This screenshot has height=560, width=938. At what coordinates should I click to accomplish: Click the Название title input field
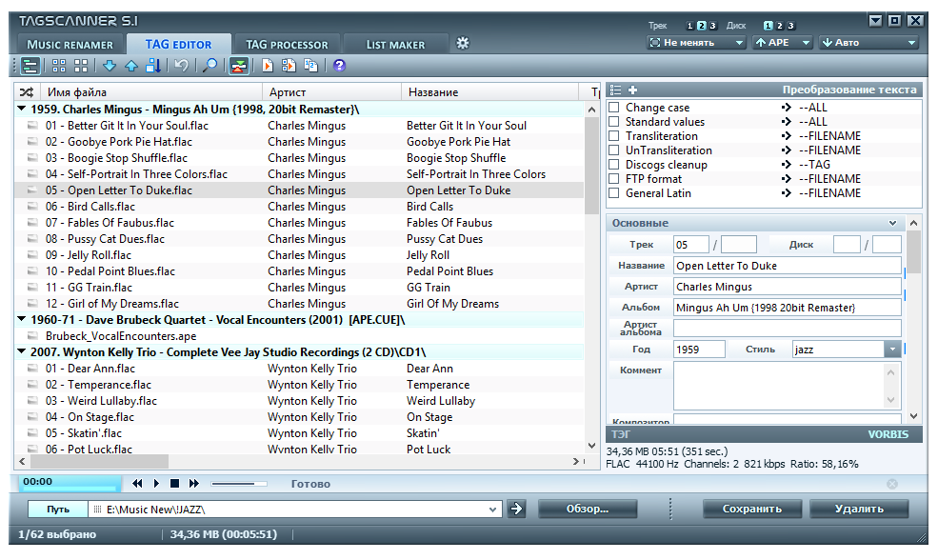(788, 266)
